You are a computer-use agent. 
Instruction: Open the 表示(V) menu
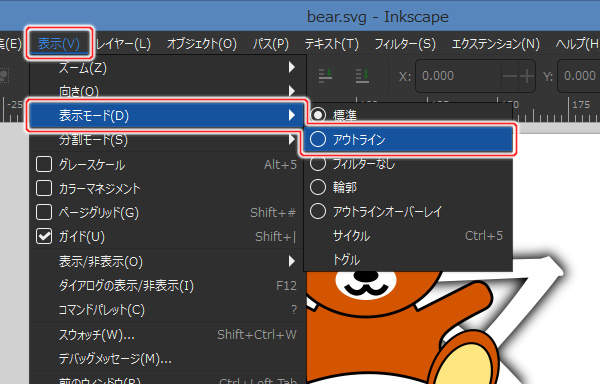click(x=59, y=44)
